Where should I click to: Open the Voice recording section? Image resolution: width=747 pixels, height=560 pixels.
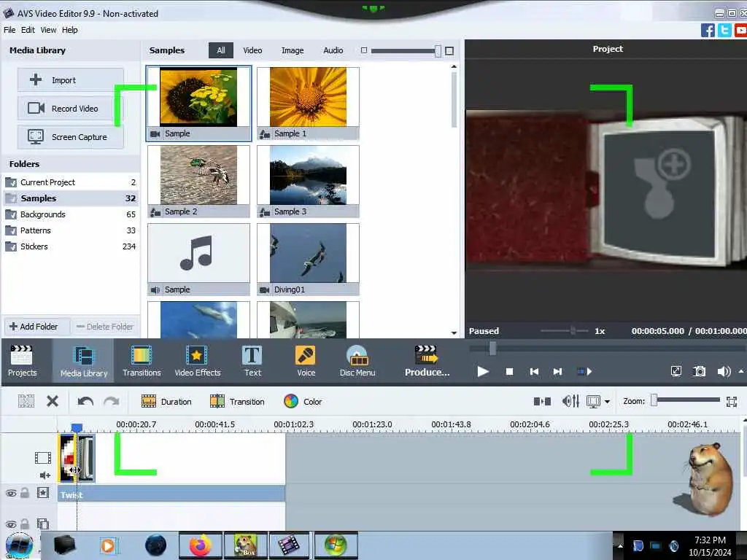click(x=306, y=360)
